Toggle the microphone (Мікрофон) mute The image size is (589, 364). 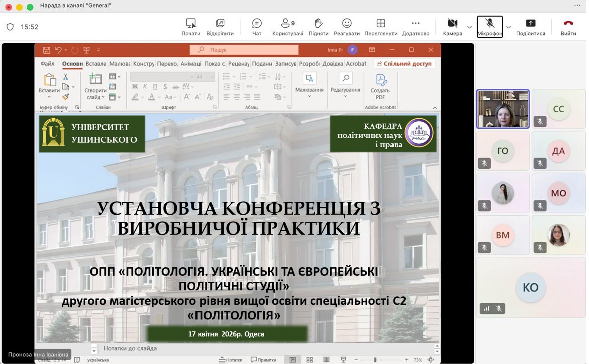(489, 27)
